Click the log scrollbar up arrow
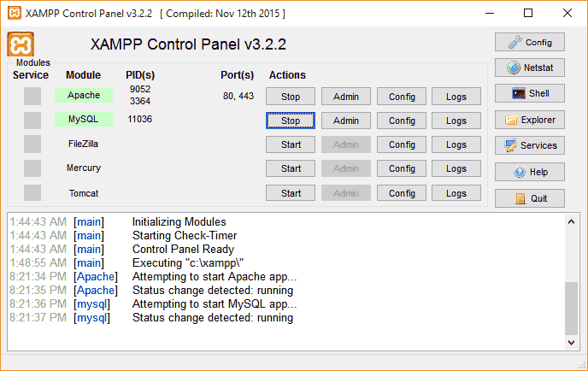 (x=571, y=221)
